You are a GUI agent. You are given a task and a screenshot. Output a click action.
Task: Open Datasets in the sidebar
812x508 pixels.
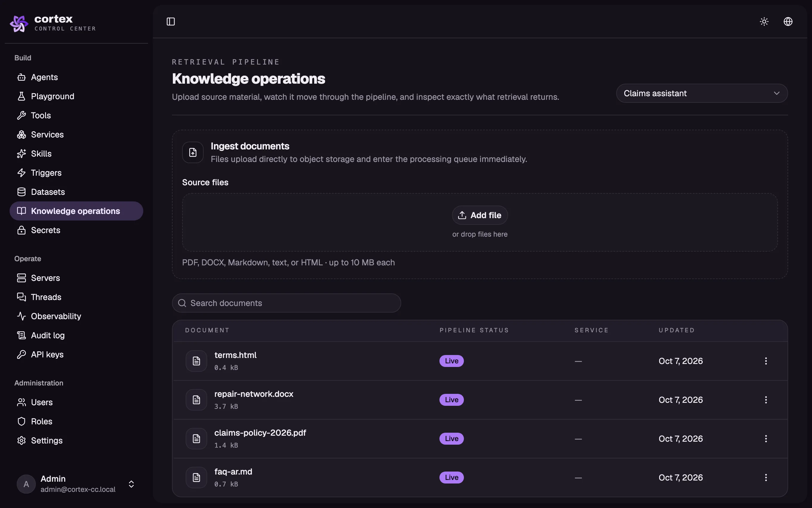pyautogui.click(x=76, y=192)
